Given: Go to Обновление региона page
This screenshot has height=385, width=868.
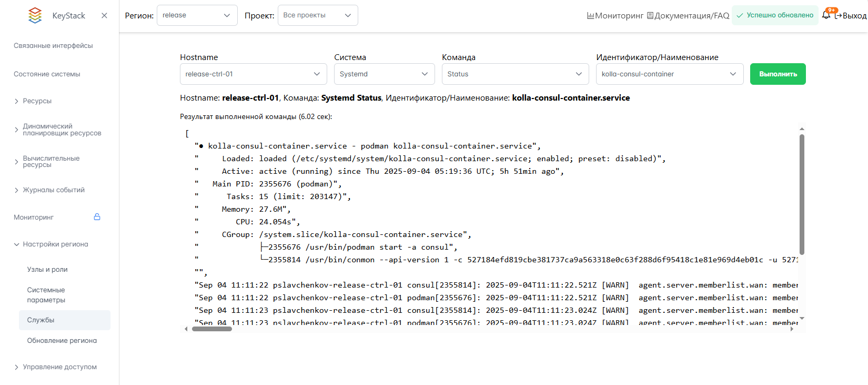Looking at the screenshot, I should pos(62,341).
